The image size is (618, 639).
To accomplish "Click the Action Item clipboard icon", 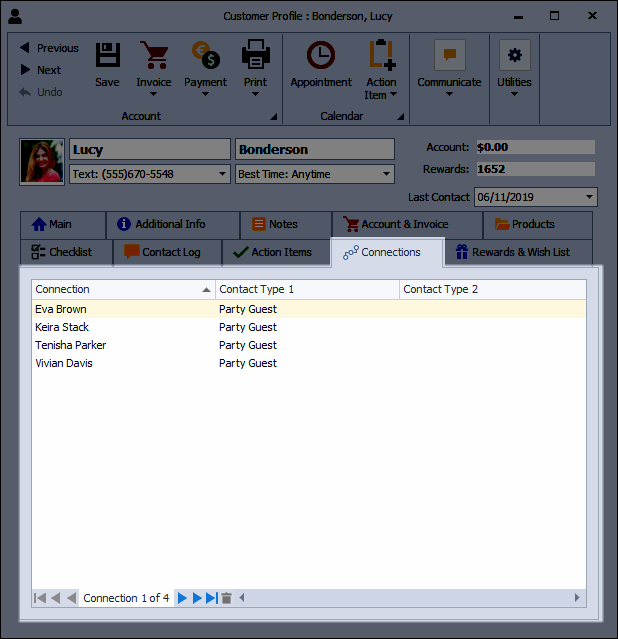I will coord(382,54).
